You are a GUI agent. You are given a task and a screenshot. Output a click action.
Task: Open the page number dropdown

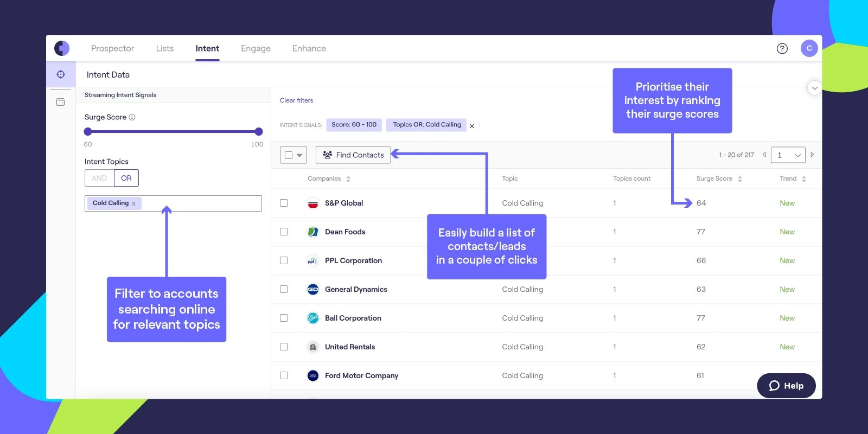click(x=788, y=155)
